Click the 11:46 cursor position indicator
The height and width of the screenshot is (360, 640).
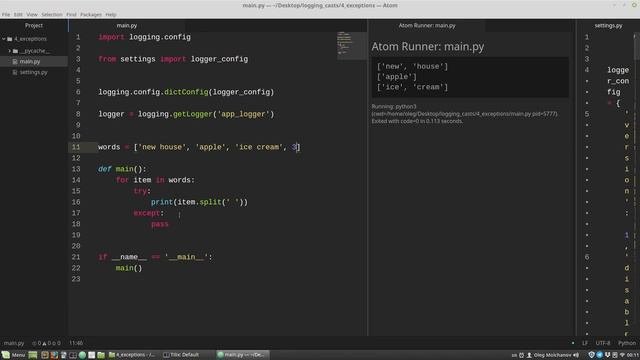tap(76, 343)
